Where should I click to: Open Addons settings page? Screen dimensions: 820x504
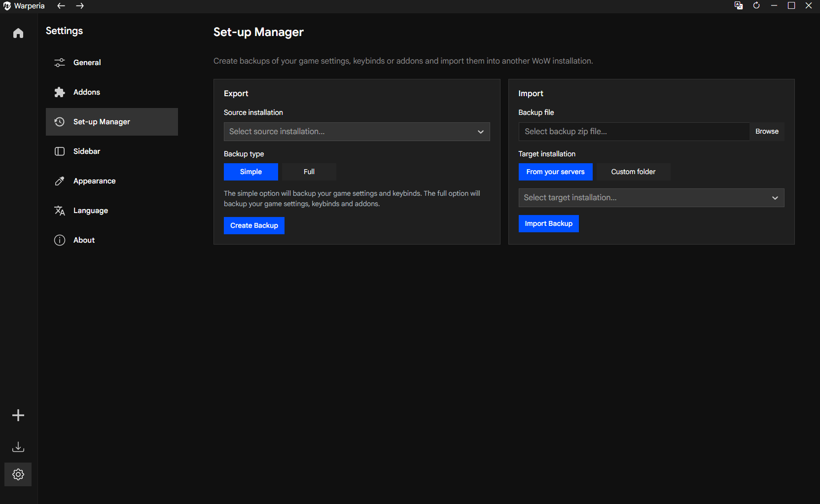(112, 92)
